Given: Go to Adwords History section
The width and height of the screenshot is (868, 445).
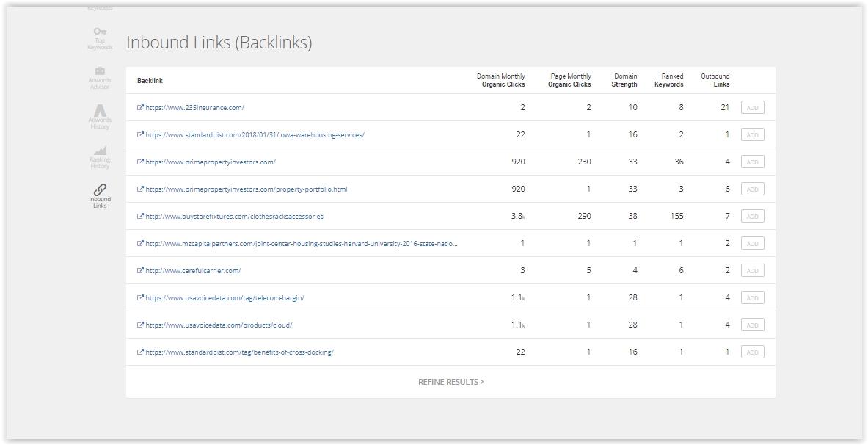Looking at the screenshot, I should (x=100, y=117).
